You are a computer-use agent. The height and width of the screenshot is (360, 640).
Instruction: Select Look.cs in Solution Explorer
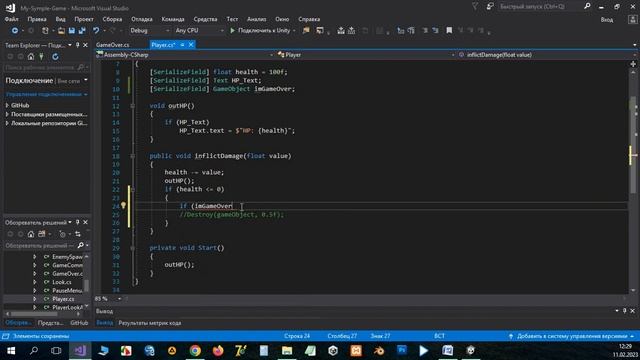pos(62,282)
